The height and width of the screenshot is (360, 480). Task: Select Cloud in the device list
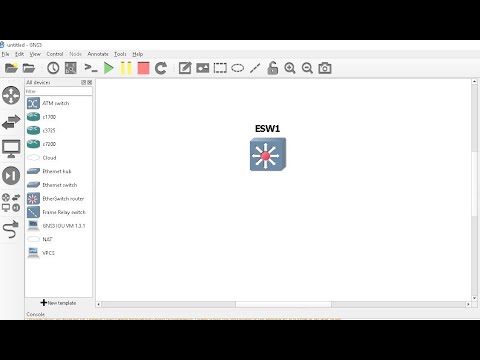59,158
